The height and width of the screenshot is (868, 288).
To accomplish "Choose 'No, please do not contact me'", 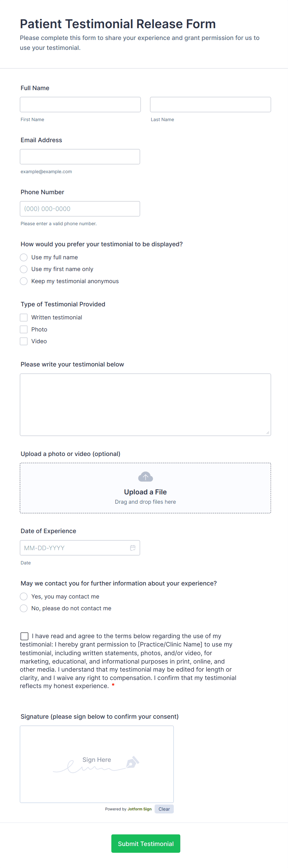I will [x=24, y=608].
